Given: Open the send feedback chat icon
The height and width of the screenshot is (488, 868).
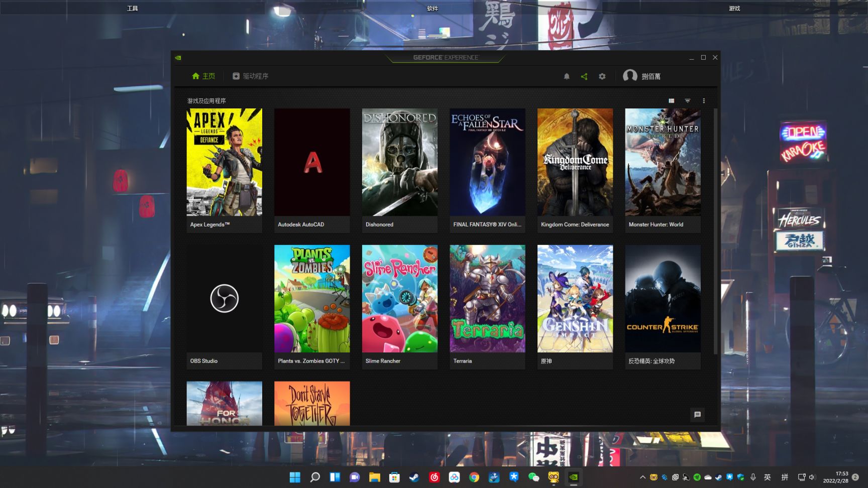Looking at the screenshot, I should (697, 415).
